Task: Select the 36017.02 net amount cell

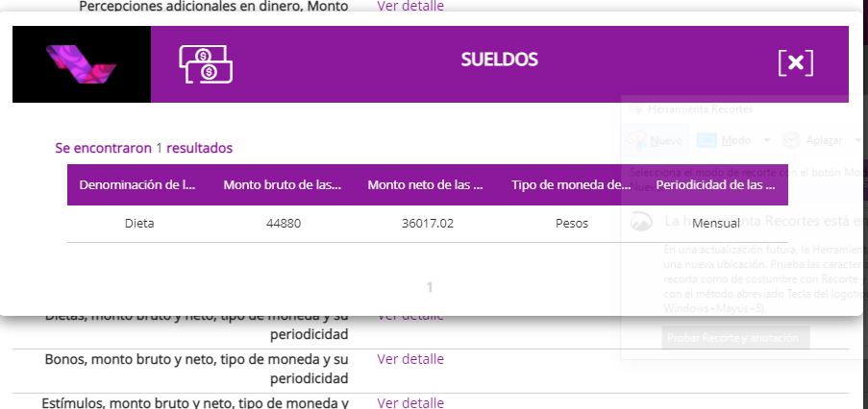Action: click(428, 224)
